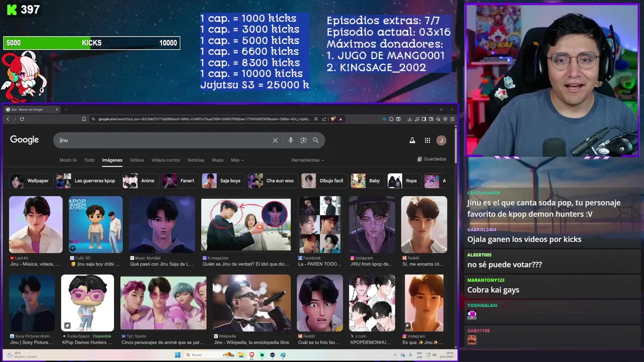Open Brave browser from the taskbar
644x362 pixels.
coord(252,355)
